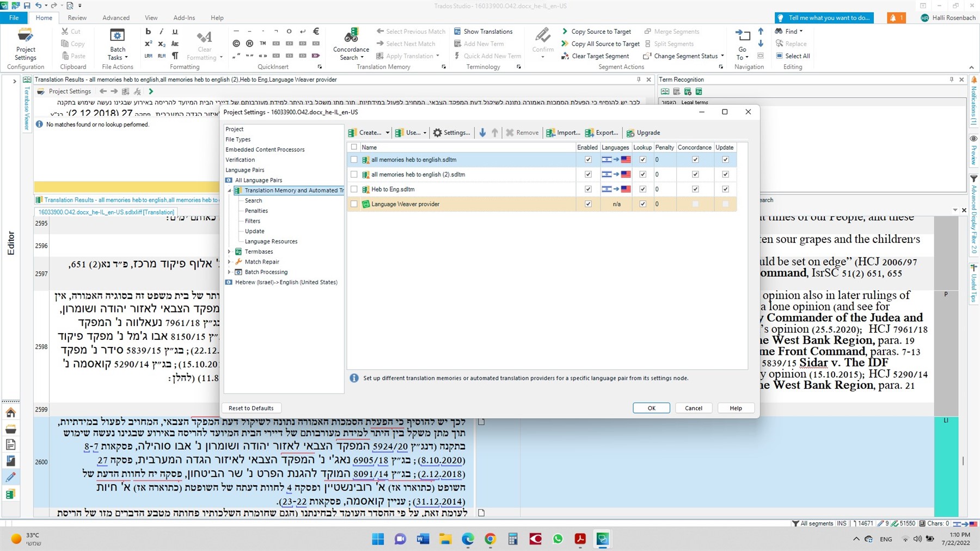Click Copy Source to Target

(596, 32)
